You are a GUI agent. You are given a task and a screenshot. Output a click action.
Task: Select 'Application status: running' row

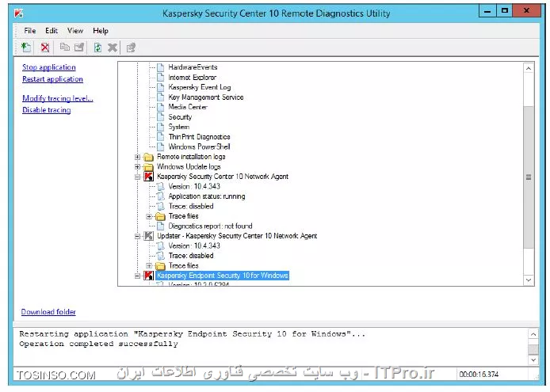[x=207, y=196]
